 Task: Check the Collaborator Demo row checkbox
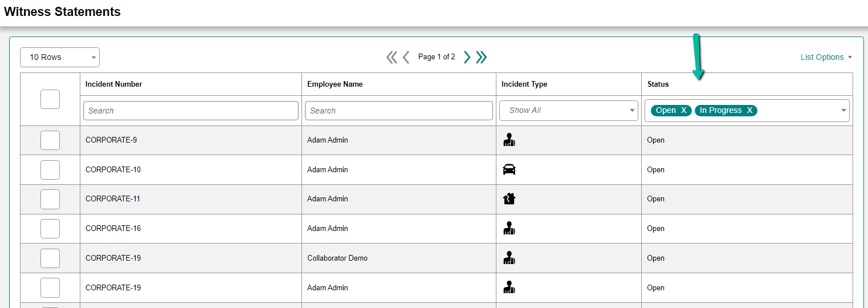(50, 258)
